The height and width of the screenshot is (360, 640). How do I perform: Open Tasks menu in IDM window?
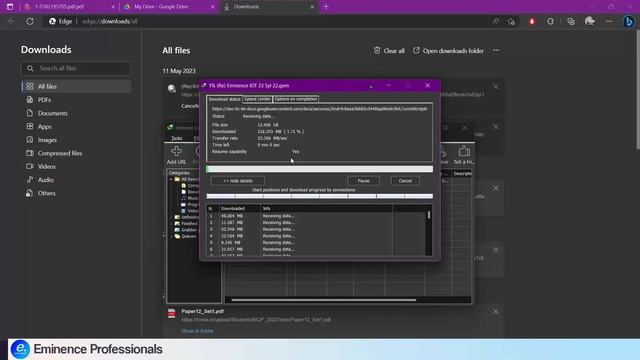pos(177,138)
